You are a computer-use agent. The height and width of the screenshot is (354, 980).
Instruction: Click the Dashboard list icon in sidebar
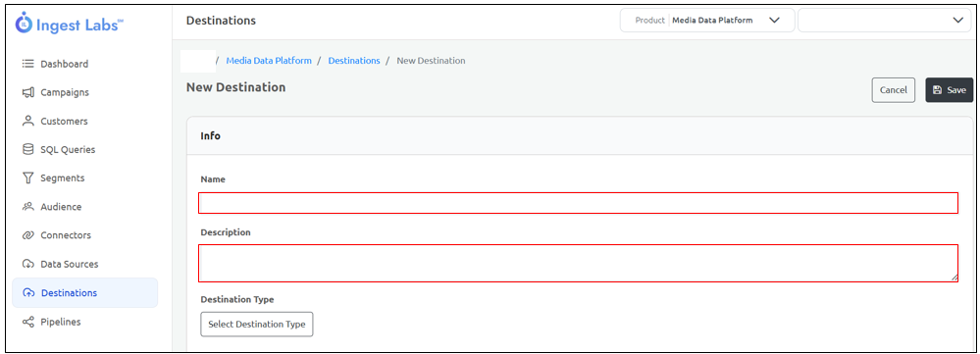pos(27,64)
